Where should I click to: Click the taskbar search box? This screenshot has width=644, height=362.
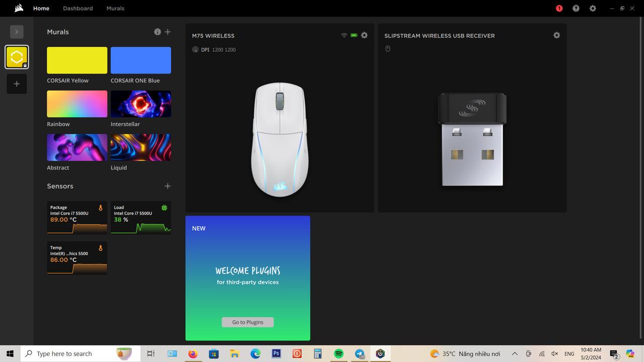coord(80,353)
